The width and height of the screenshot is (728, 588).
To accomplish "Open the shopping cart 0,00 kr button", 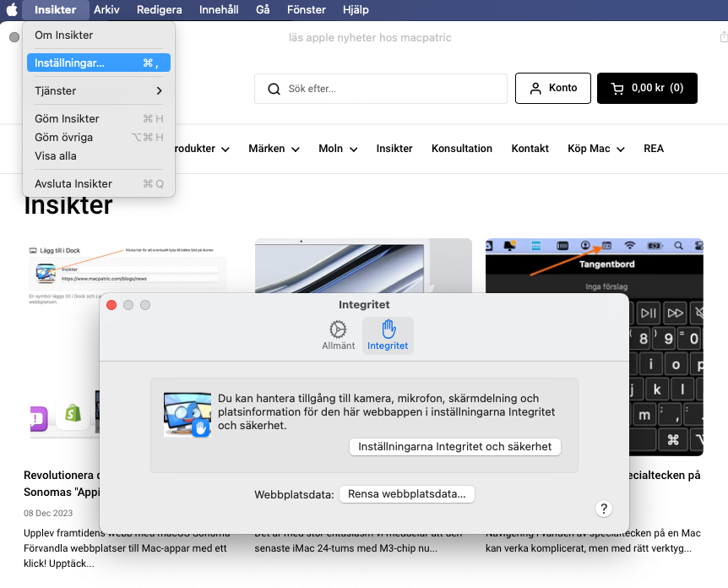I will pyautogui.click(x=647, y=88).
